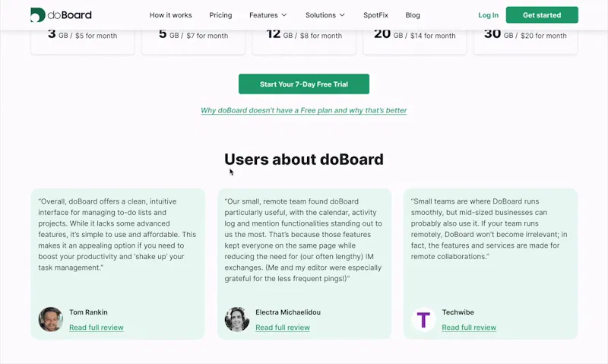
Task: Visit the Blog from the navbar
Action: [x=413, y=15]
